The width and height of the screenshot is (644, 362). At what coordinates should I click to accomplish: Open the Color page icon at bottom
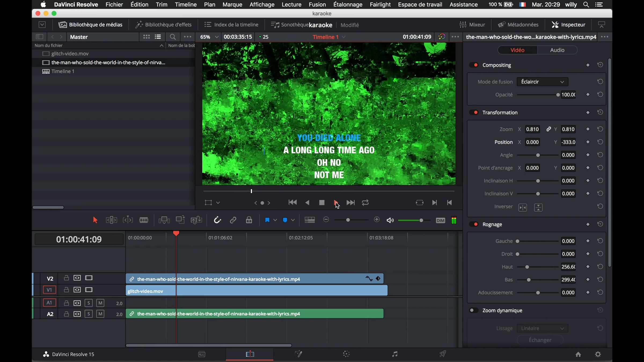pos(346,354)
